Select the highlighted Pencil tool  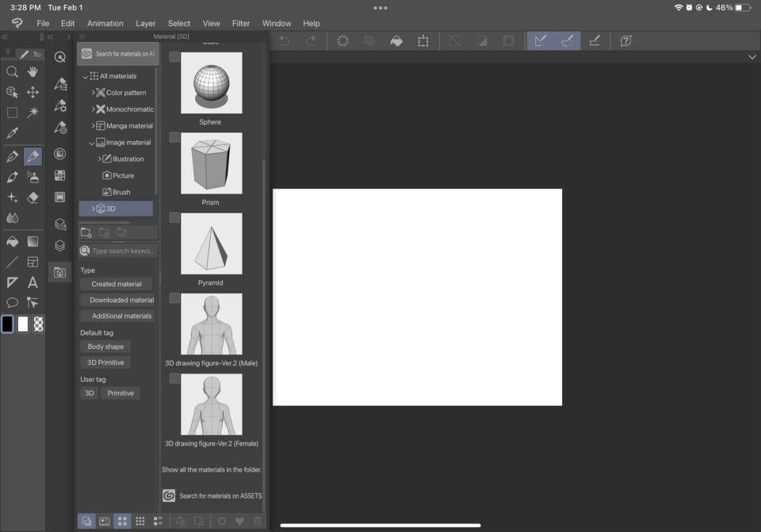click(x=33, y=157)
